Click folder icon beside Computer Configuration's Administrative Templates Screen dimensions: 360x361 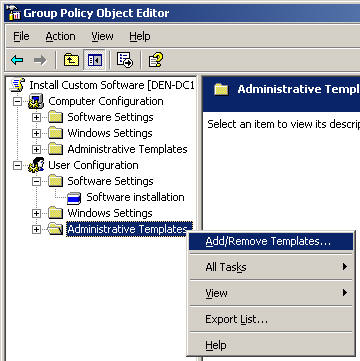click(x=55, y=149)
